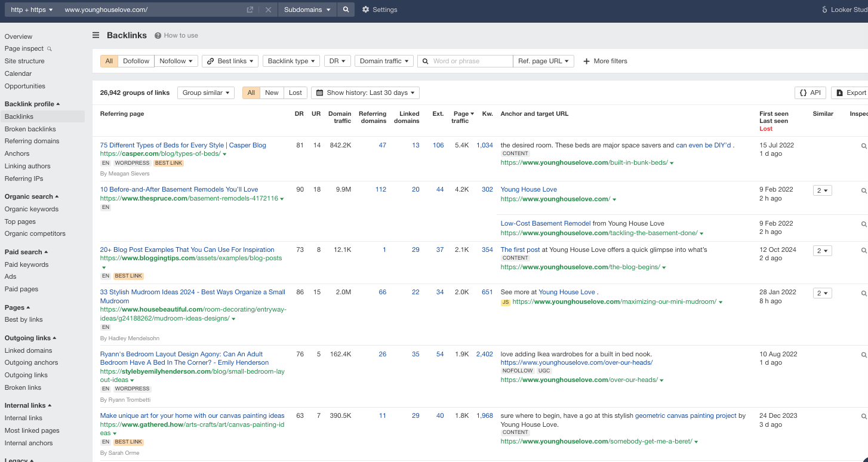Open the Domain traffic filter dropdown
Screen dimensions: 868x462
(384, 61)
